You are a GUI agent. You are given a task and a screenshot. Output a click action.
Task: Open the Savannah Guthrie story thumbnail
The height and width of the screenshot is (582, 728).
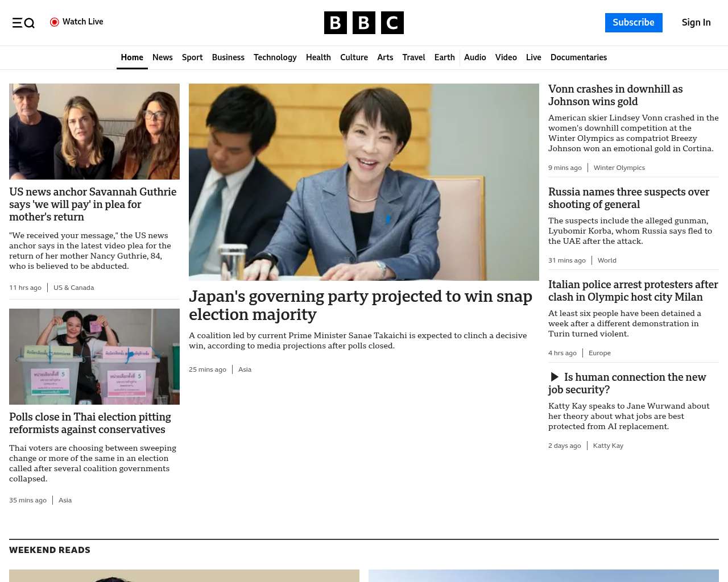(x=94, y=131)
